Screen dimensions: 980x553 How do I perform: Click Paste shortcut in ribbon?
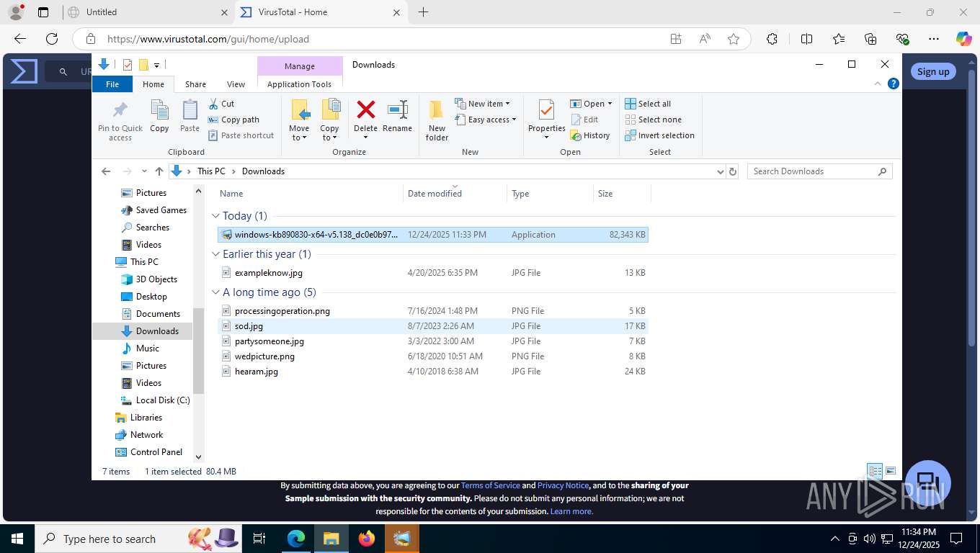241,135
